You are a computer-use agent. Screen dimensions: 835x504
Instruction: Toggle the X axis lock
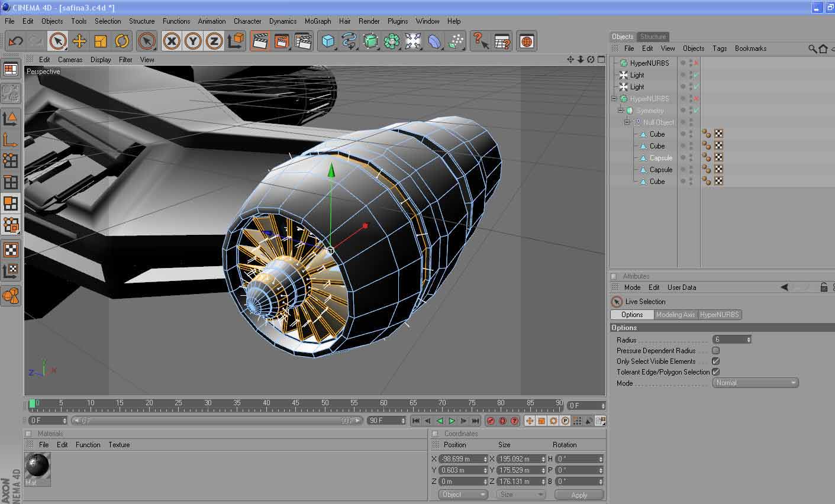click(172, 41)
